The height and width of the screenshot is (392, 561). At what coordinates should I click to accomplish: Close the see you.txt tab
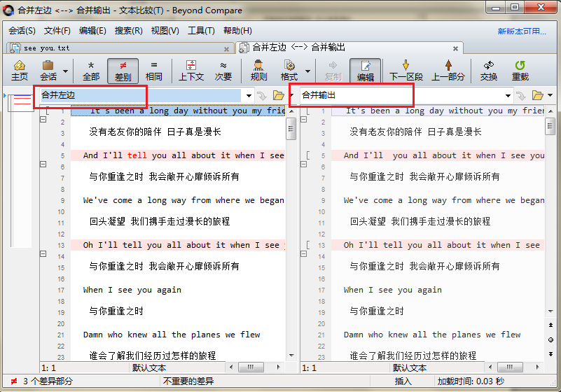(x=226, y=49)
